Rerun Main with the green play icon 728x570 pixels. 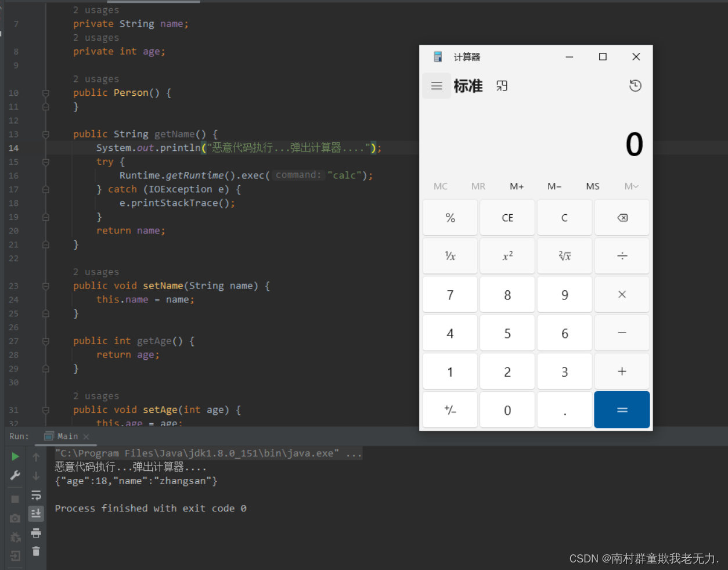[15, 457]
